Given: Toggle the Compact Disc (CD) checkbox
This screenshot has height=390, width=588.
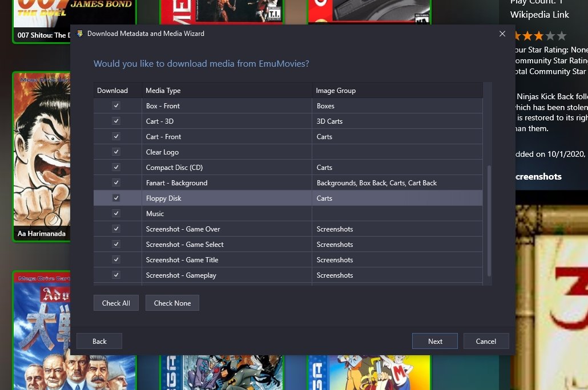Looking at the screenshot, I should pyautogui.click(x=116, y=167).
